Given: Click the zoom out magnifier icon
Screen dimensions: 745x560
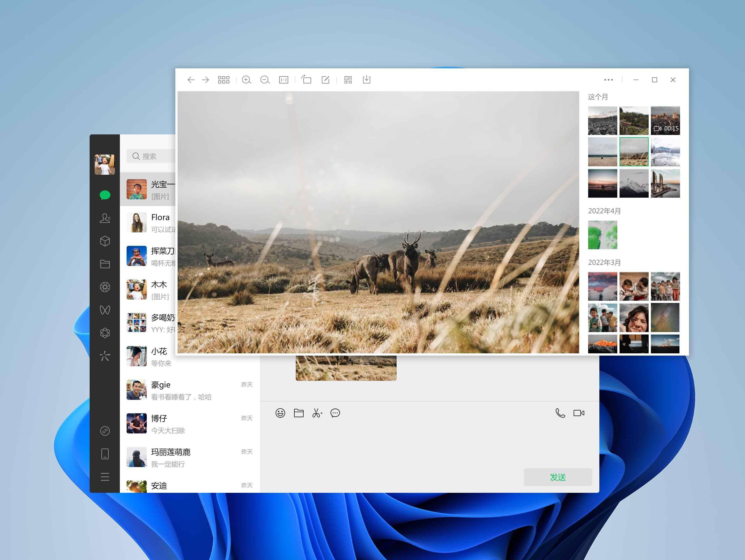Looking at the screenshot, I should pyautogui.click(x=265, y=80).
